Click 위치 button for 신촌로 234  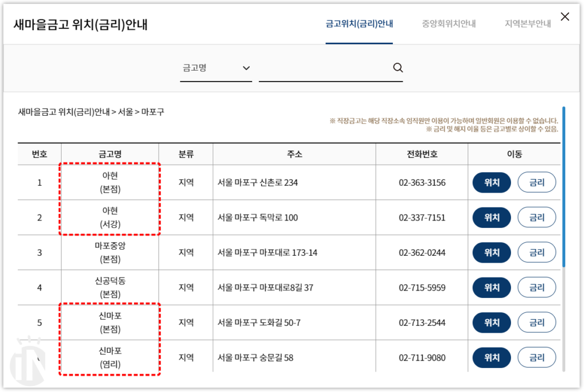(x=492, y=182)
